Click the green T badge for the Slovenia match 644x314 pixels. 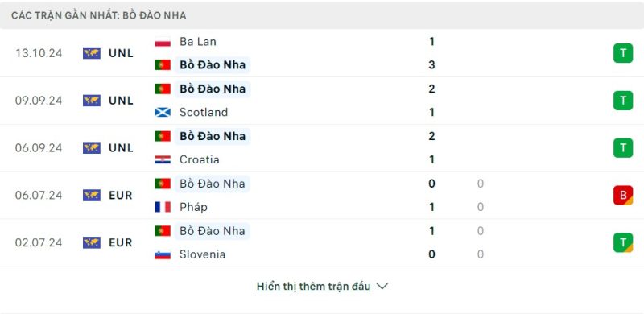[x=623, y=242]
